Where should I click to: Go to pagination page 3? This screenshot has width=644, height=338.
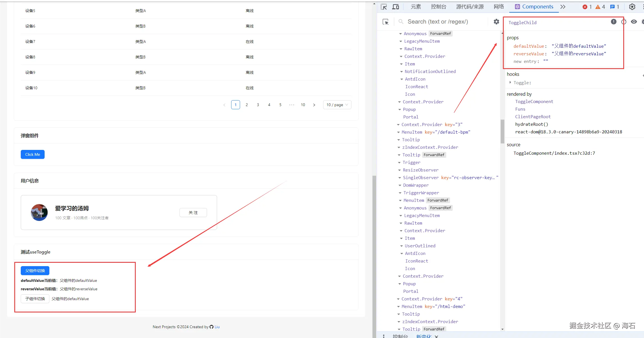(x=258, y=105)
